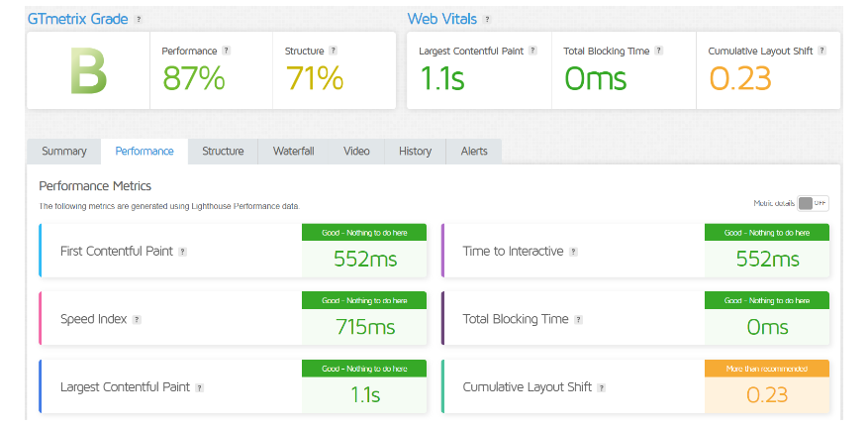
Task: View the History tab
Action: point(415,152)
